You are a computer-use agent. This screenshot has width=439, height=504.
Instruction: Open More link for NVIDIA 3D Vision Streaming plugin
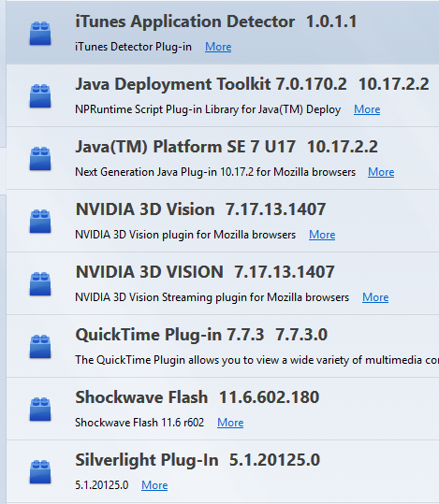[375, 297]
